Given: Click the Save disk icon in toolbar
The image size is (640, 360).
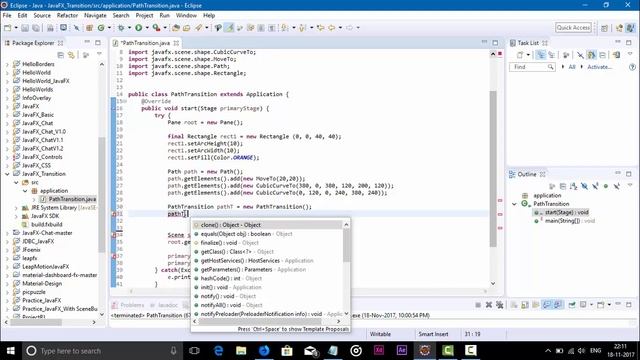Looking at the screenshot, I should tap(25, 28).
